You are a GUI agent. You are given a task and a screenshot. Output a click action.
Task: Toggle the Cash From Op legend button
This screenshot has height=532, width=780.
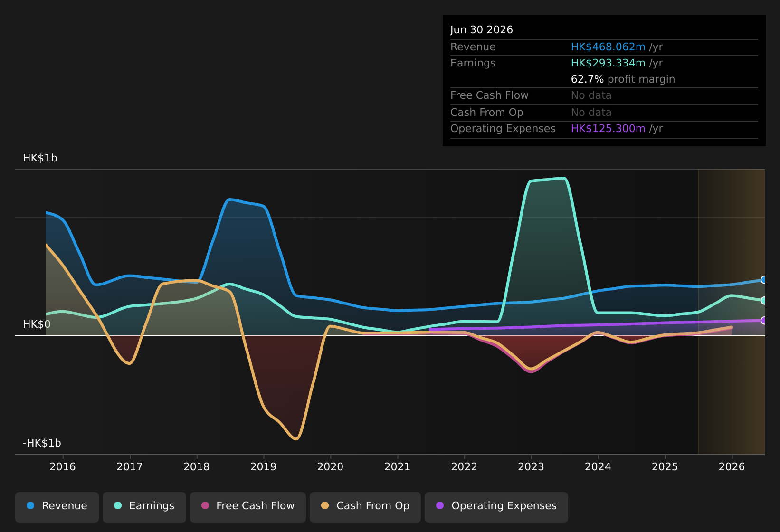pyautogui.click(x=365, y=506)
